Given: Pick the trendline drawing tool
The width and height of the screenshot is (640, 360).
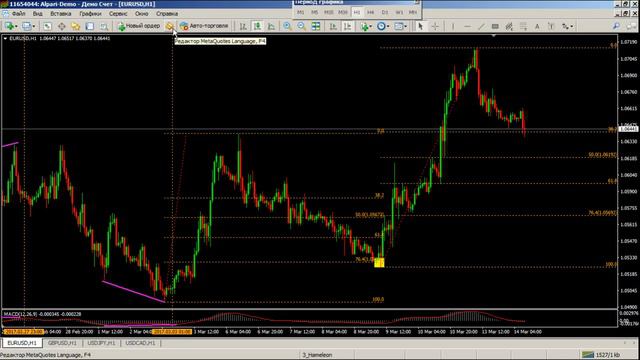Looking at the screenshot, I should click(x=481, y=26).
